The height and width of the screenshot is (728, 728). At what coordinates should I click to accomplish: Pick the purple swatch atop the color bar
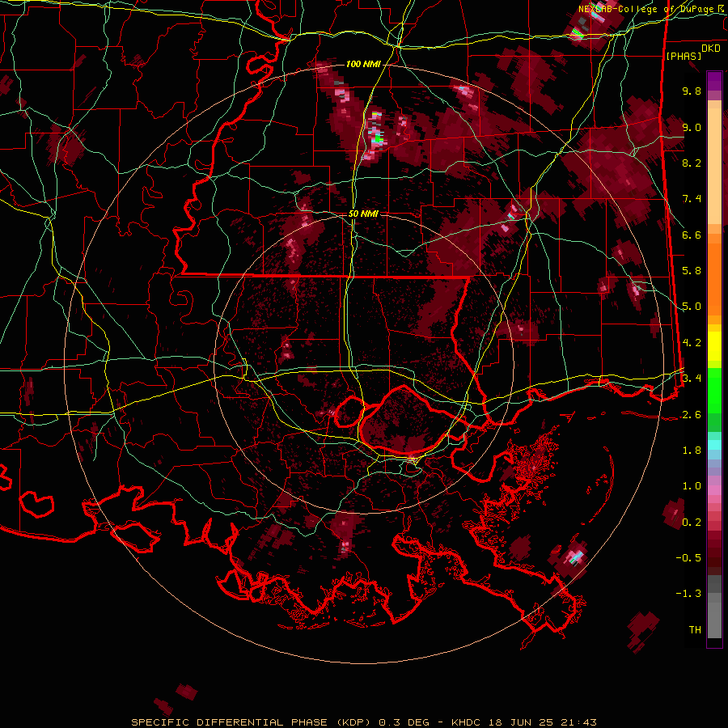tap(714, 81)
